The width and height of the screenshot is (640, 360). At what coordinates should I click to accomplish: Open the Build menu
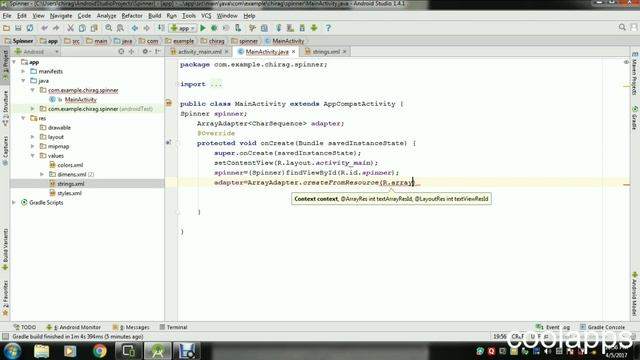click(154, 16)
